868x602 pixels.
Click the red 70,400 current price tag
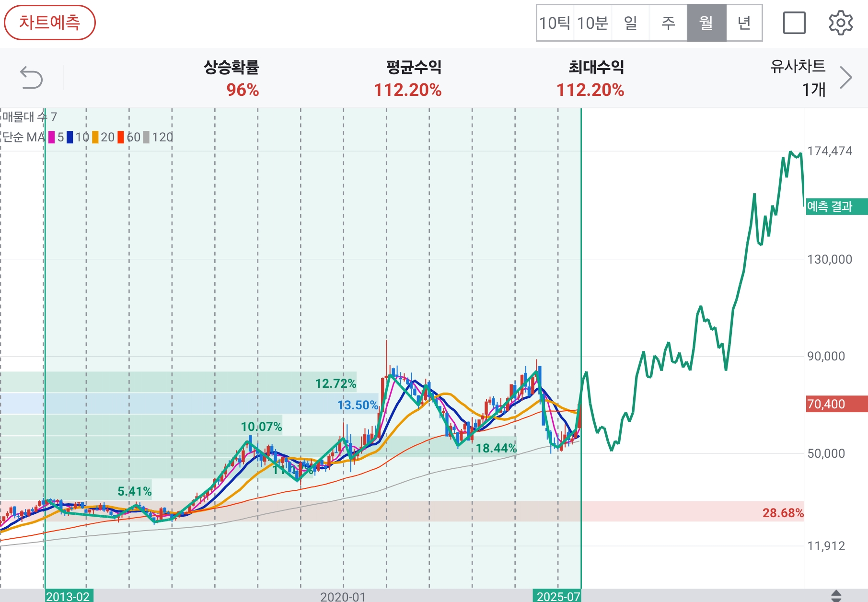(837, 404)
